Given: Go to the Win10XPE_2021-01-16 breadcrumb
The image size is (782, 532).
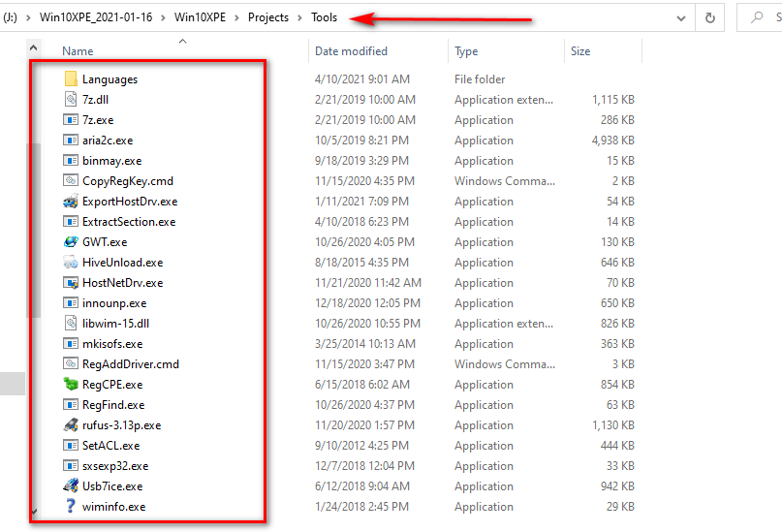Looking at the screenshot, I should click(96, 17).
